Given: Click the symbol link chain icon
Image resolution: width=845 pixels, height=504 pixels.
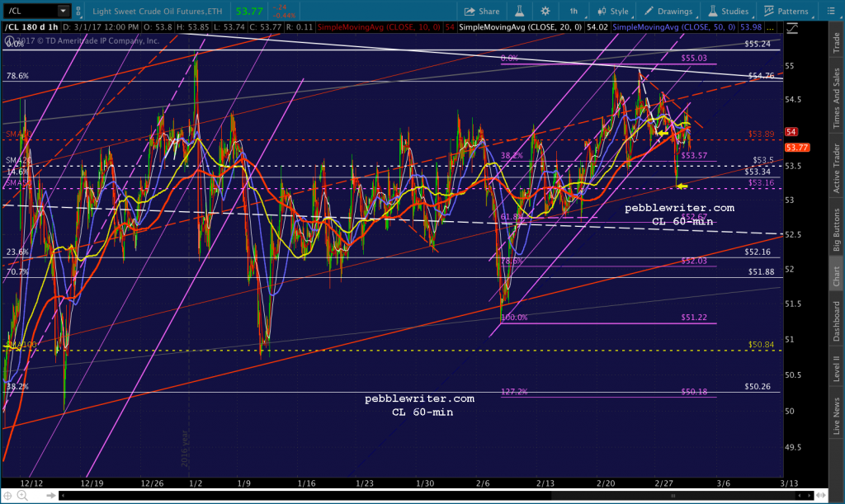Looking at the screenshot, I should pos(78,11).
